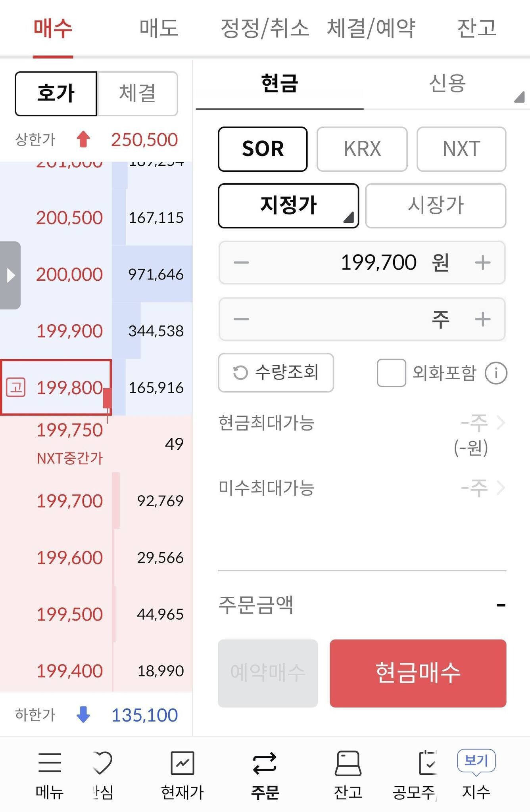The image size is (530, 812).
Task: Click the info icon beside 외화포함
Action: point(496,373)
